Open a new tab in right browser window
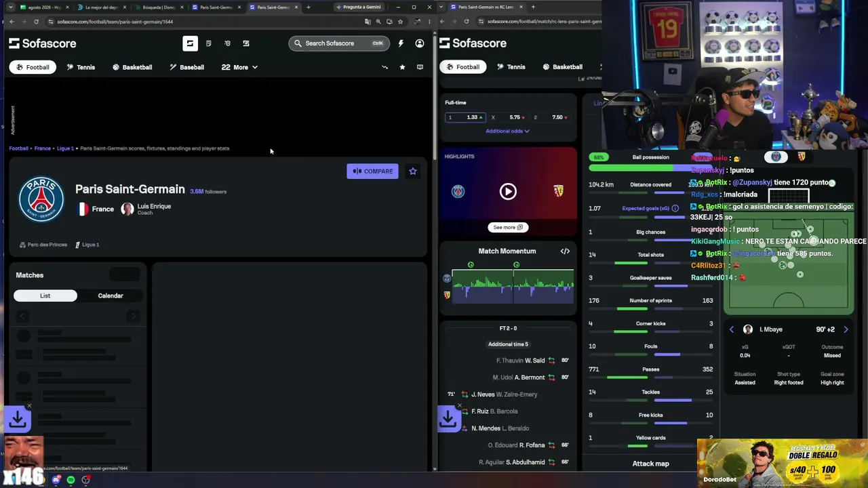 [x=533, y=7]
